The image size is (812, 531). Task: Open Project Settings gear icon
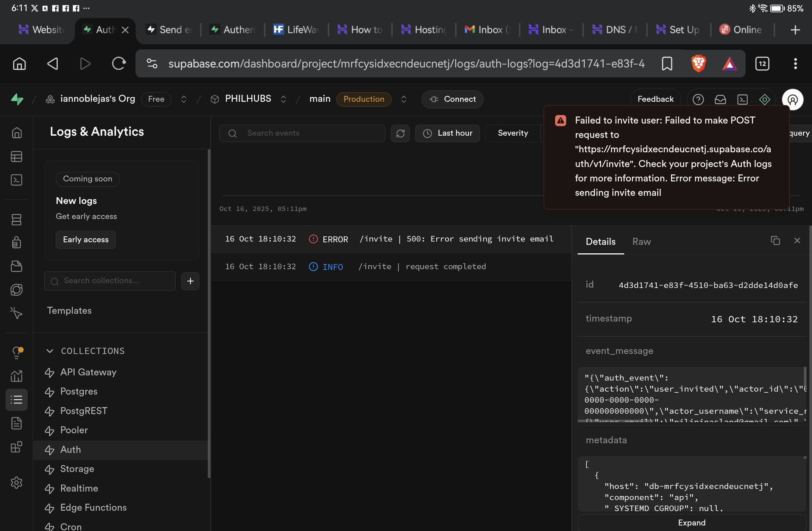17,482
